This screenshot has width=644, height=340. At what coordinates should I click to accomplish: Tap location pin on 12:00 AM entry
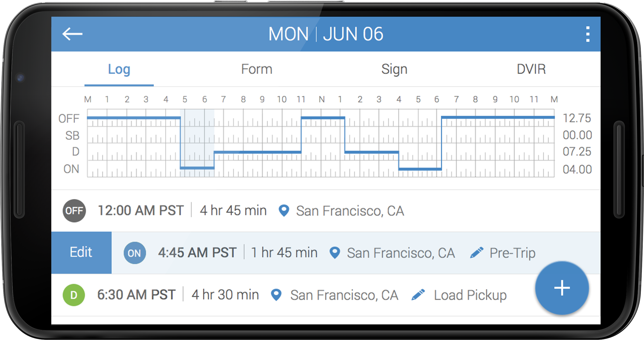click(x=284, y=210)
